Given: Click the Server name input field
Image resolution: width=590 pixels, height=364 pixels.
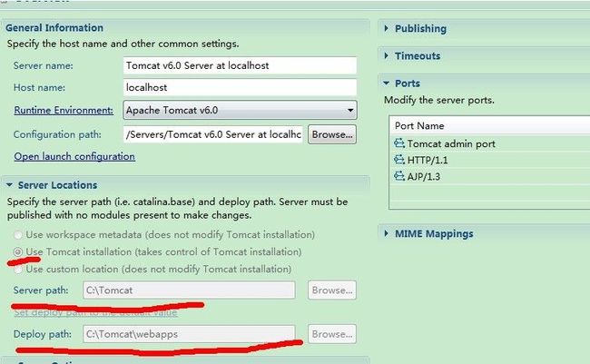Looking at the screenshot, I should 240,65.
